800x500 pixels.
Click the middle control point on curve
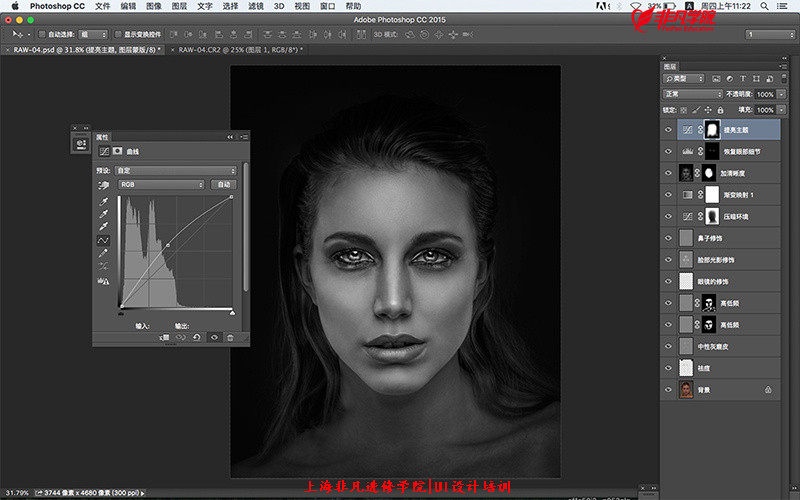168,245
